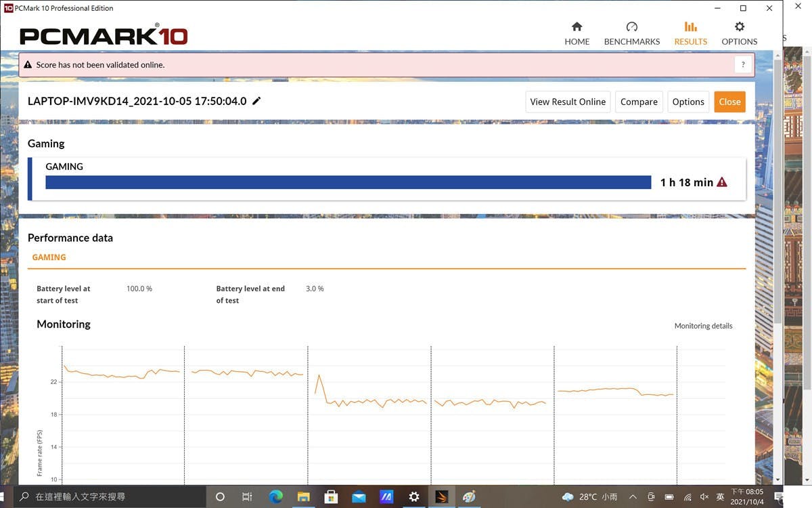The width and height of the screenshot is (812, 508).
Task: Open the result Options button
Action: pyautogui.click(x=688, y=102)
